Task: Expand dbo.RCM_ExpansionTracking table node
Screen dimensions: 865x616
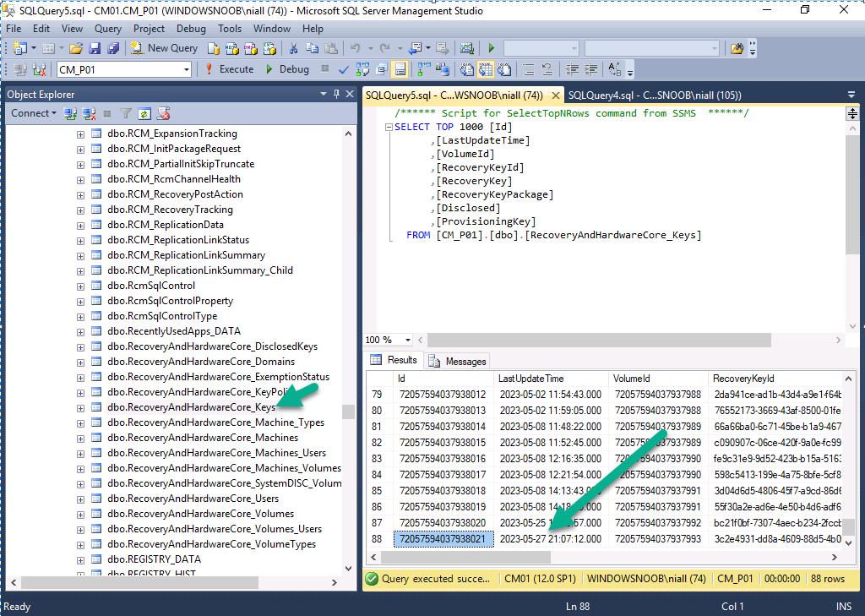Action: [x=80, y=134]
